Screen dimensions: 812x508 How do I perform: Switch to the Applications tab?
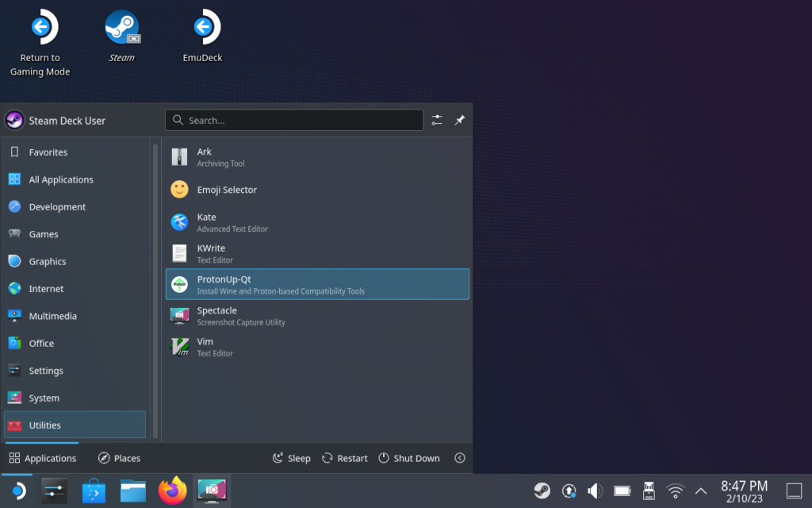pyautogui.click(x=43, y=458)
